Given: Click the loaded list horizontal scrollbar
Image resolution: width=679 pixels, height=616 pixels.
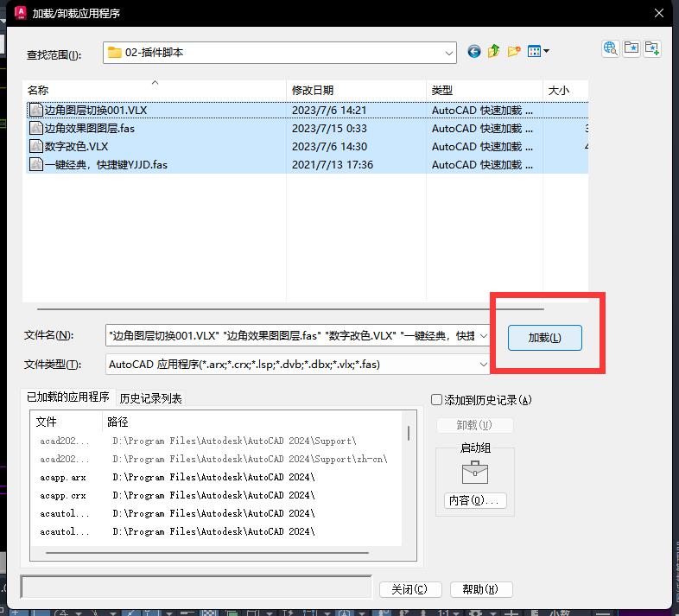Looking at the screenshot, I should coord(207,553).
